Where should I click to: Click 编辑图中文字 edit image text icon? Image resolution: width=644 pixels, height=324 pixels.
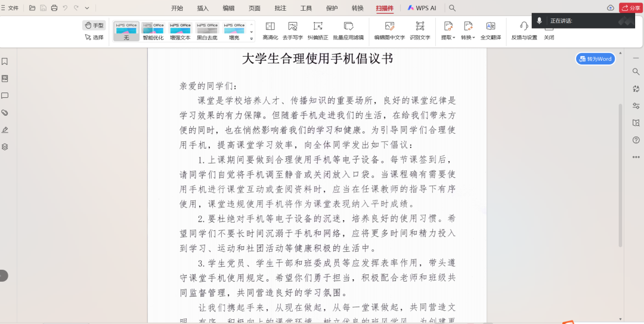tap(389, 26)
